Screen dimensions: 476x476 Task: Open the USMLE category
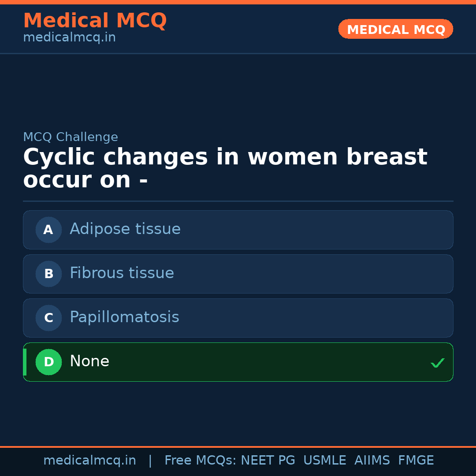(325, 460)
